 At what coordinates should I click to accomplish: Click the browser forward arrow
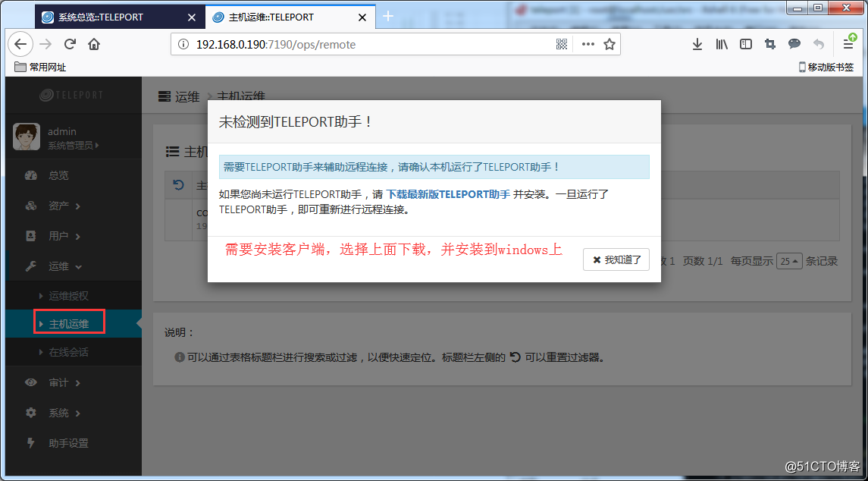click(x=46, y=44)
